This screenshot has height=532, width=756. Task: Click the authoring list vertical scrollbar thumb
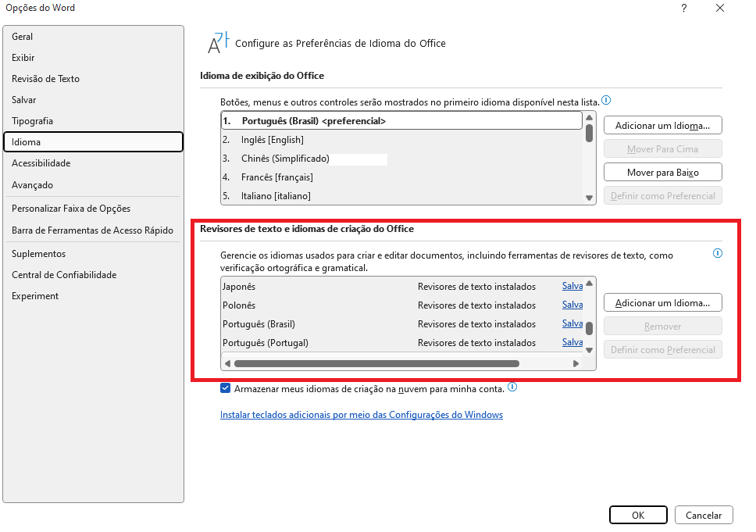(589, 328)
